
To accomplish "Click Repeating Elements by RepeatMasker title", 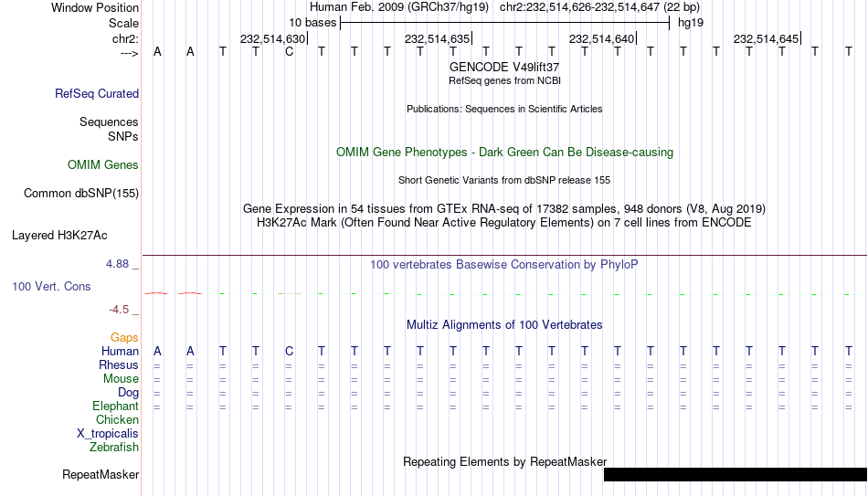I will (505, 461).
